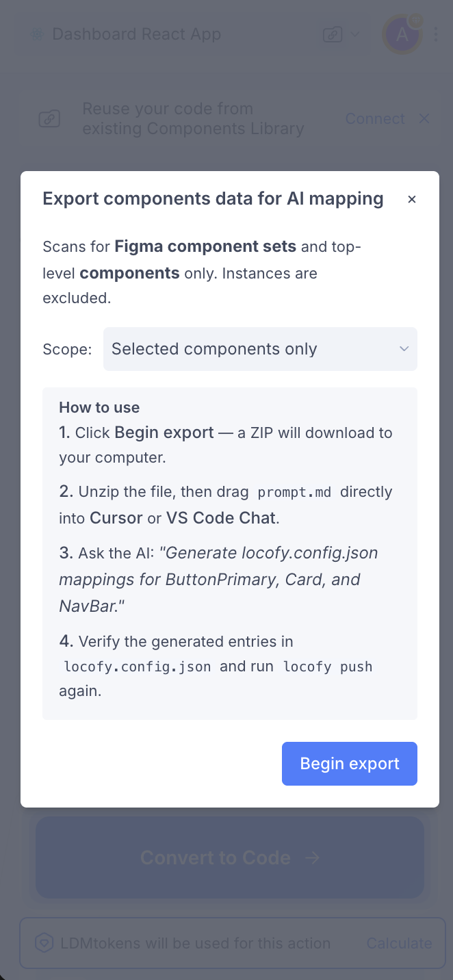Close the Export components dialog

tap(412, 199)
